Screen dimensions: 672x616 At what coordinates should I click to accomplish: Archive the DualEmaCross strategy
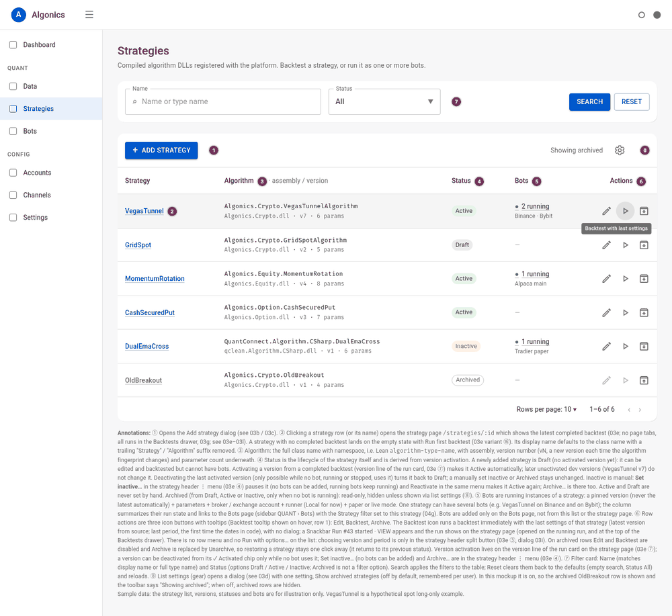(x=644, y=346)
